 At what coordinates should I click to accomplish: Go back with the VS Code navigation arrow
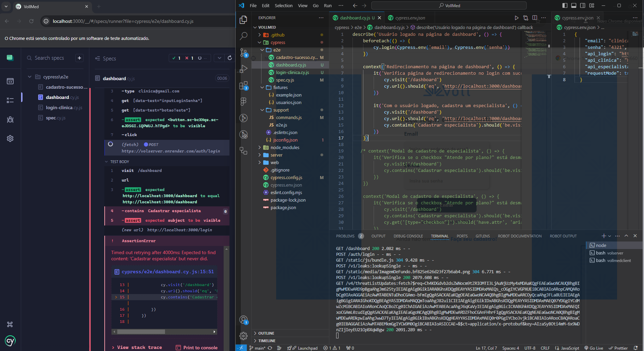click(355, 5)
